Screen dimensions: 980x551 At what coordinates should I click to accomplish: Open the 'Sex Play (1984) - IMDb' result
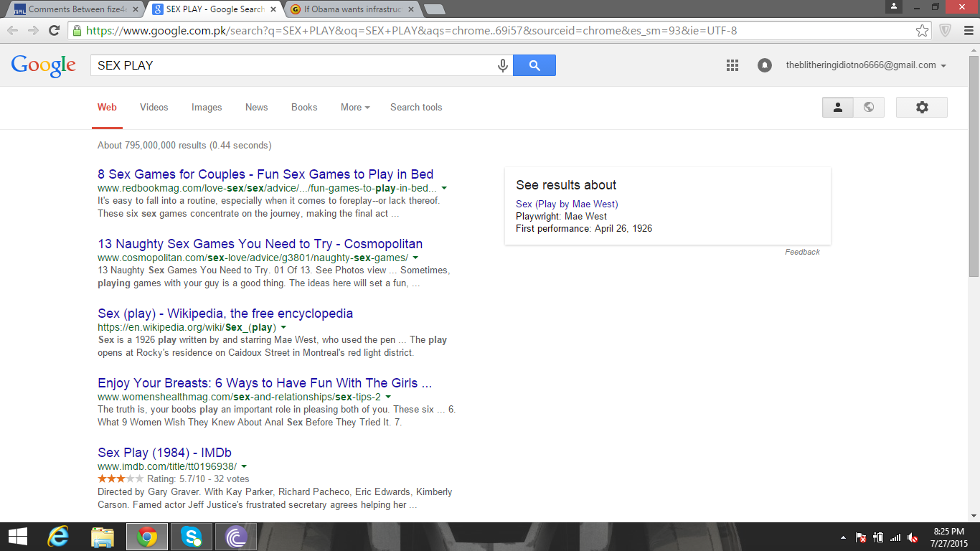coord(164,453)
